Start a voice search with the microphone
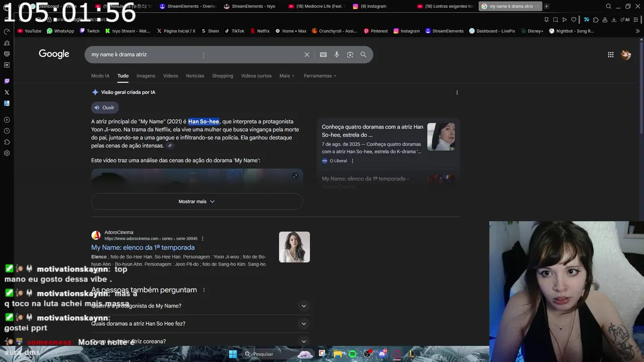 click(337, 55)
